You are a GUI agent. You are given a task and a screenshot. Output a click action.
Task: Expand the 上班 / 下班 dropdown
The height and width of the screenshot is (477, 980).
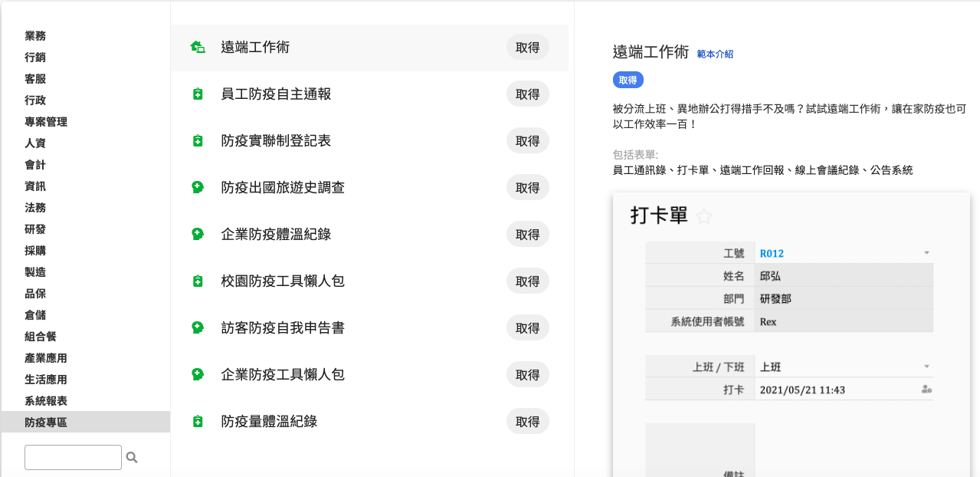(926, 367)
